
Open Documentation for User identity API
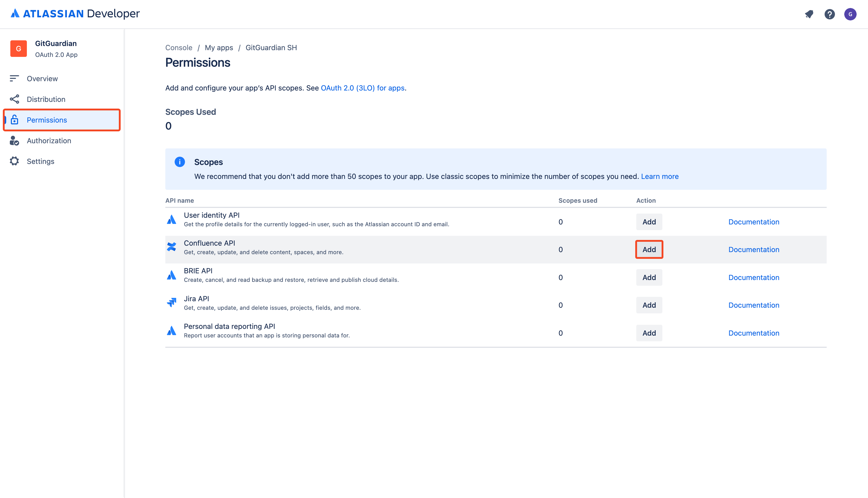tap(754, 221)
